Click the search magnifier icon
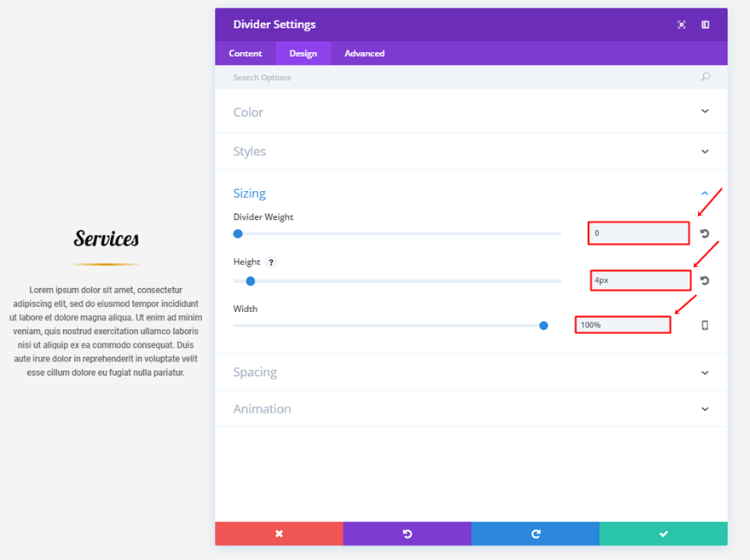 pos(706,78)
